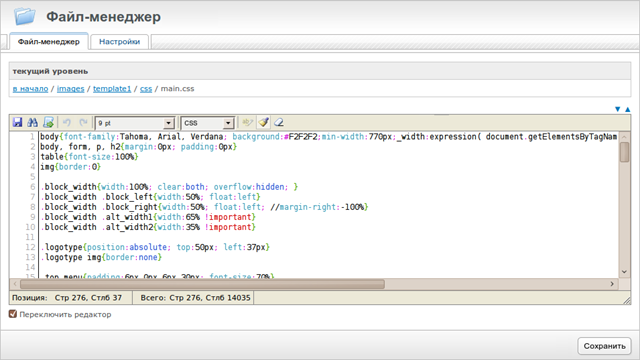This screenshot has height=360, width=640.
Task: Click the eraser icon in toolbar
Action: tap(279, 122)
